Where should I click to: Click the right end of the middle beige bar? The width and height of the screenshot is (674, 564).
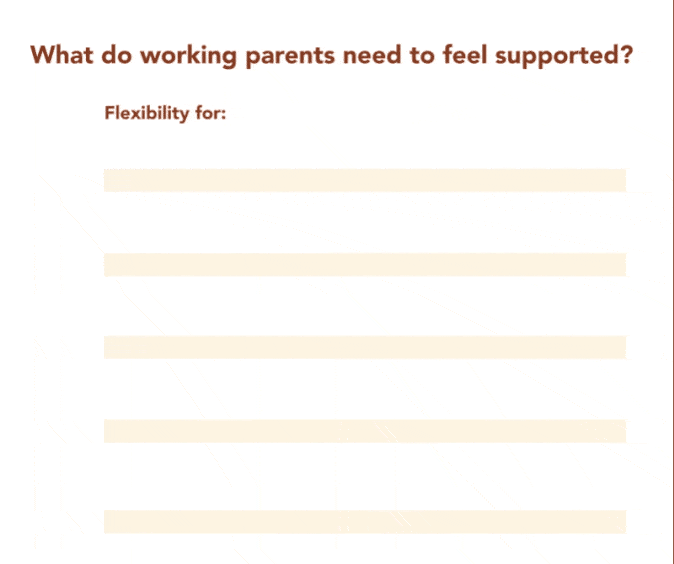coord(619,347)
